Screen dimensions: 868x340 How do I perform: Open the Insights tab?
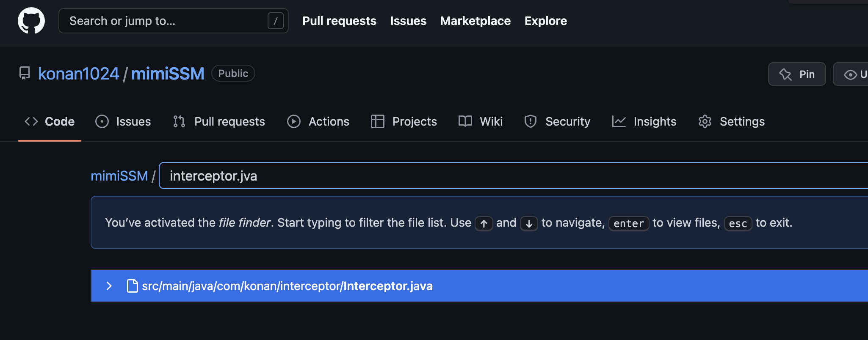(x=644, y=121)
